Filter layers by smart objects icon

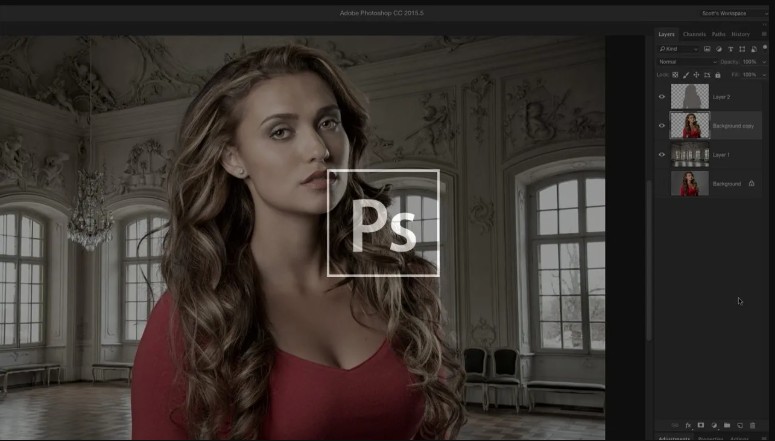click(x=754, y=49)
